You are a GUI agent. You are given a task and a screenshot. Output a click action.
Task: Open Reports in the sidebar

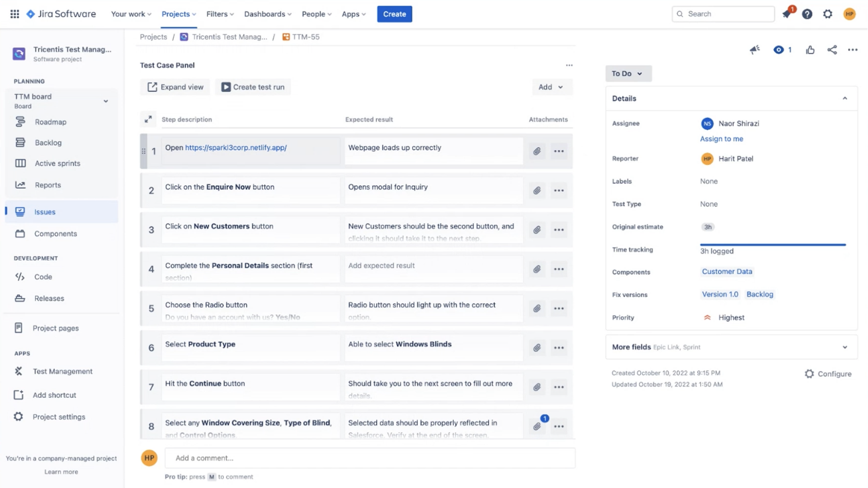coord(47,185)
